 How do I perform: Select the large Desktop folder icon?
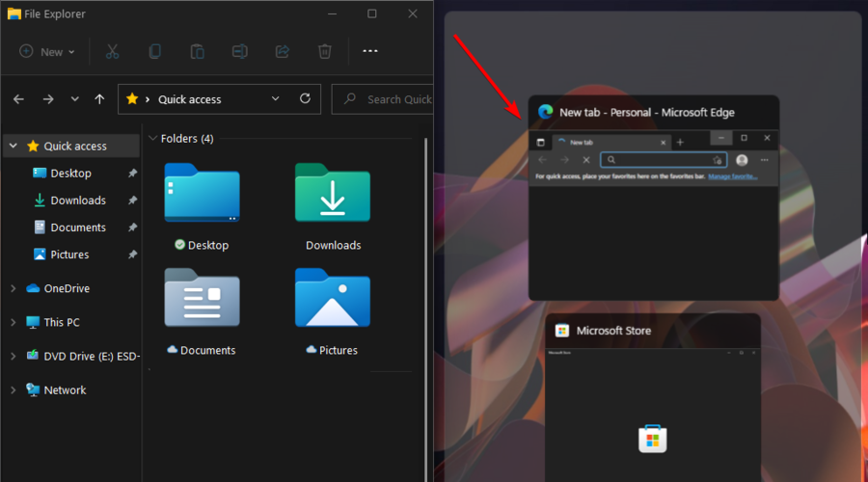point(202,193)
